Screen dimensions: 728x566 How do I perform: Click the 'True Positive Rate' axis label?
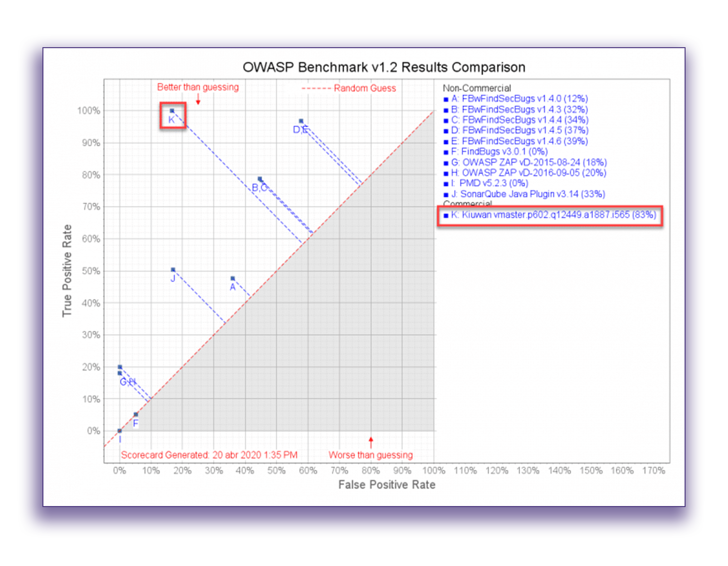67,271
